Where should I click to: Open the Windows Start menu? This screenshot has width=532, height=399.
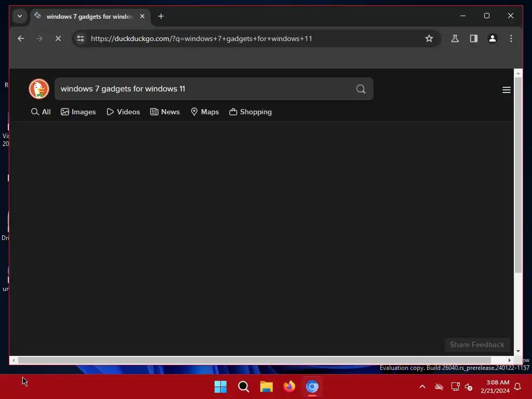click(220, 387)
